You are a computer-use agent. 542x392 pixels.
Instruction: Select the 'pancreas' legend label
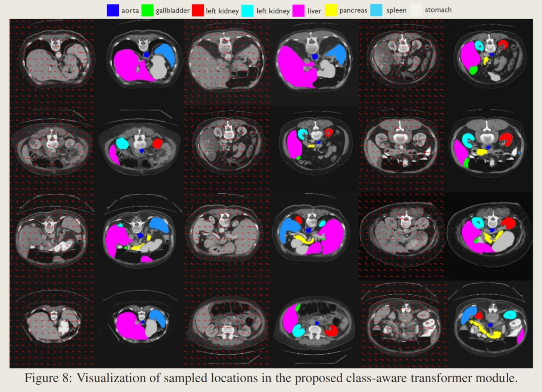(x=353, y=11)
